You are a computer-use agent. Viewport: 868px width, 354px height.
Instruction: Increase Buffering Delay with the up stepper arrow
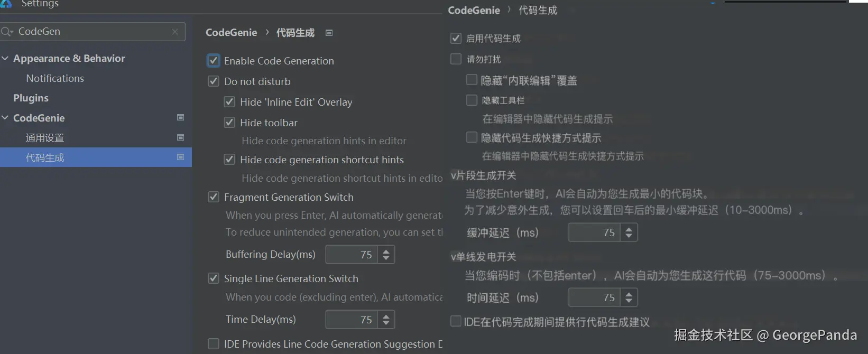tap(386, 250)
